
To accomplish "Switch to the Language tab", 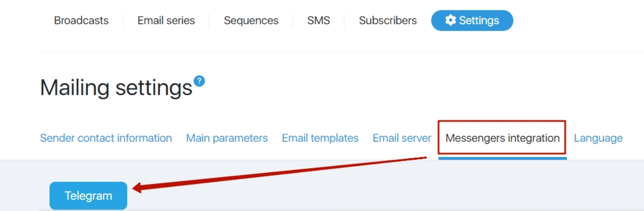I will pos(598,138).
